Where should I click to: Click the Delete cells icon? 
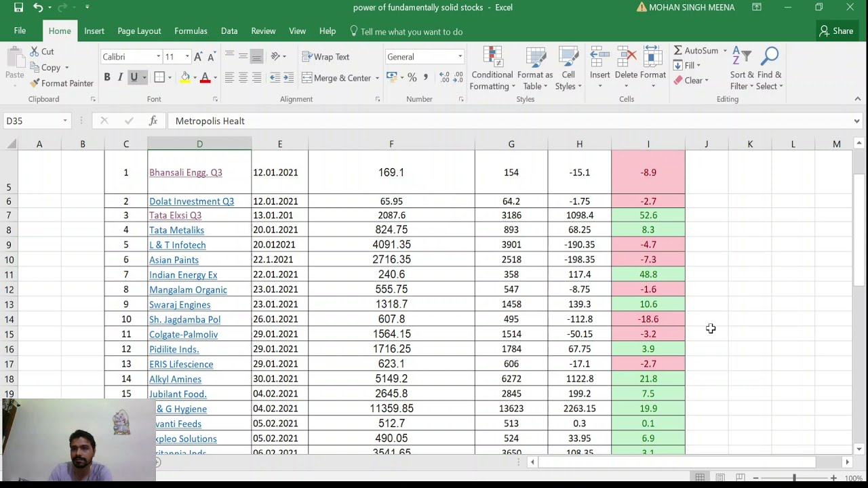[x=626, y=58]
